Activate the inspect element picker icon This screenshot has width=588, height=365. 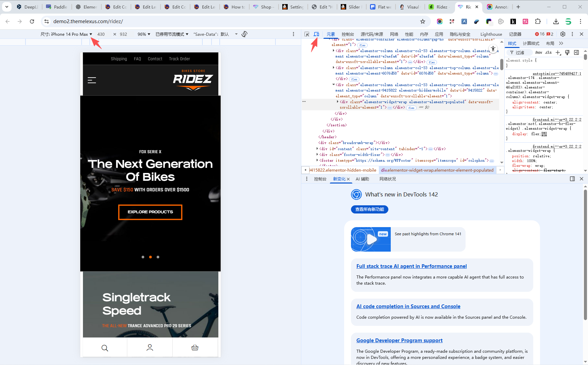(307, 34)
